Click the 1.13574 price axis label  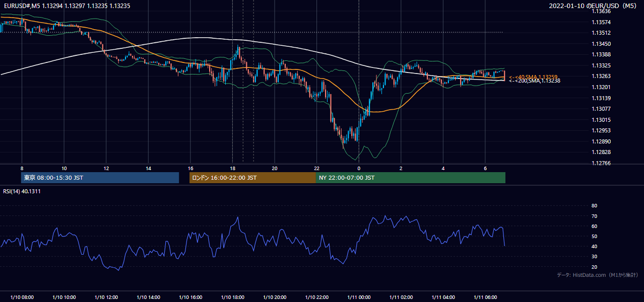[x=601, y=22]
